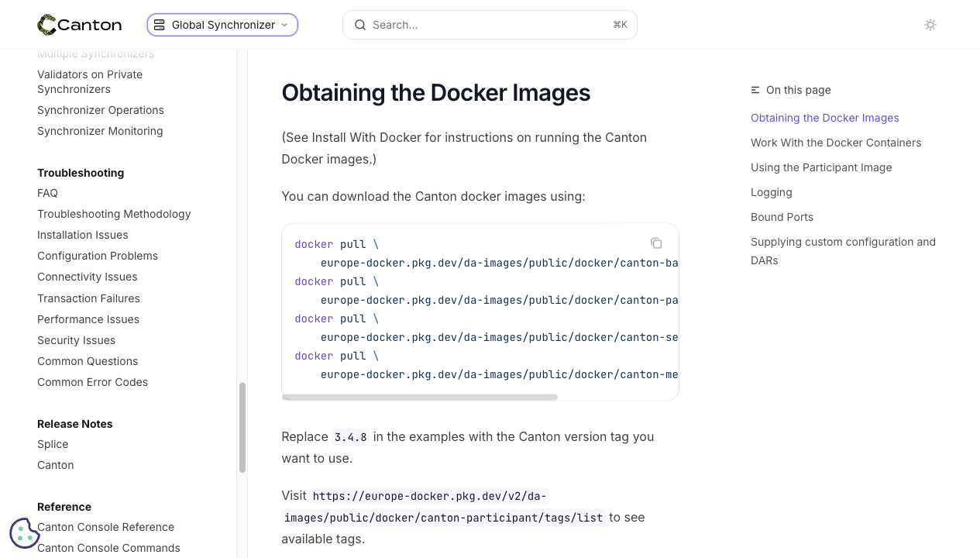Jump to Using the Participant Image section

(x=821, y=167)
